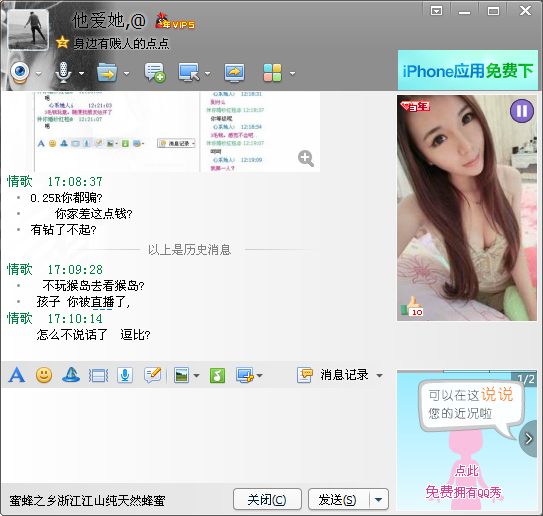Open handwriting input pencil icon
The image size is (543, 516).
pyautogui.click(x=153, y=375)
